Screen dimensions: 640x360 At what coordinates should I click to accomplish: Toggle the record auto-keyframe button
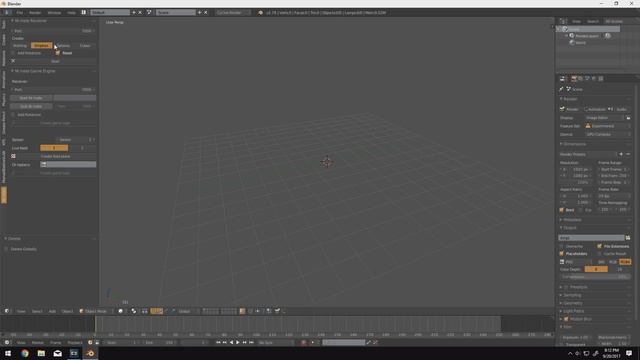(303, 342)
